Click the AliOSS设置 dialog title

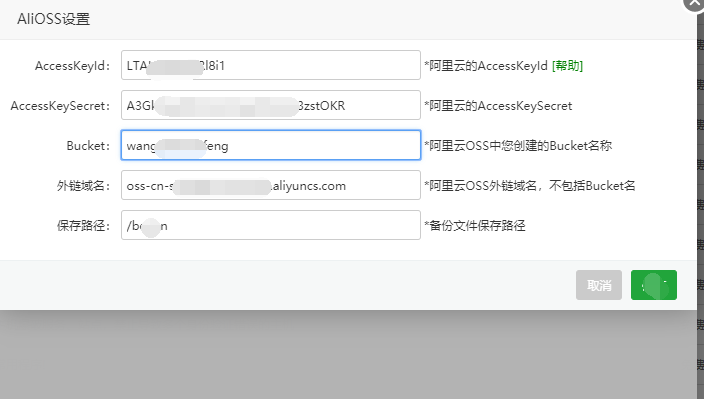coord(53,19)
